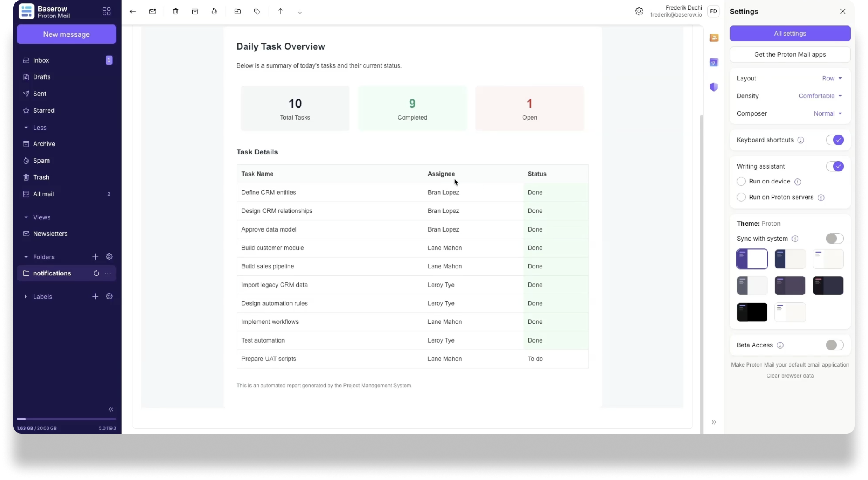
Task: Move message to trash toolbar icon
Action: click(x=175, y=12)
